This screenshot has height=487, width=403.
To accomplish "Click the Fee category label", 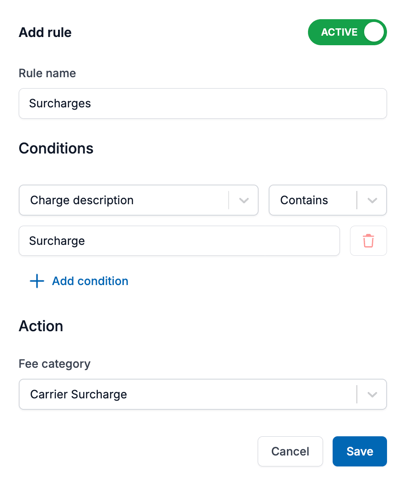I will click(x=54, y=364).
